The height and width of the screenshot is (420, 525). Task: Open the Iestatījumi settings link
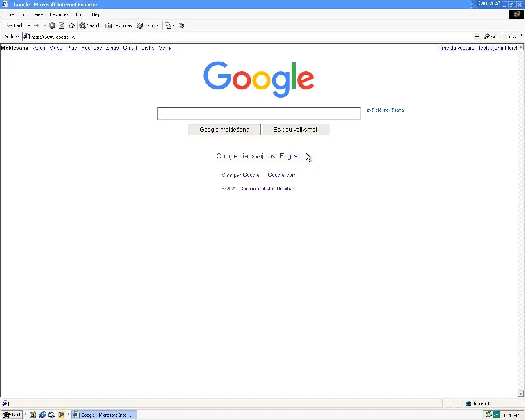pyautogui.click(x=491, y=48)
